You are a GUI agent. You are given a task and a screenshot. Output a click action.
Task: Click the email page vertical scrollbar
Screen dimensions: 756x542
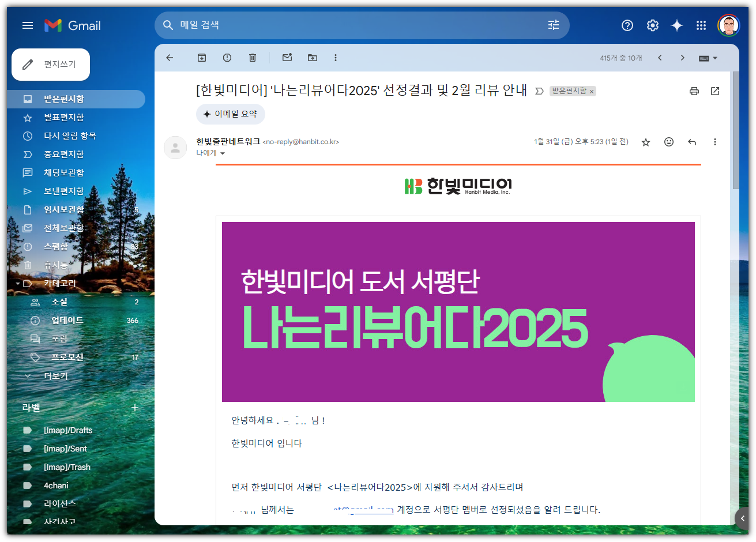coord(735,130)
